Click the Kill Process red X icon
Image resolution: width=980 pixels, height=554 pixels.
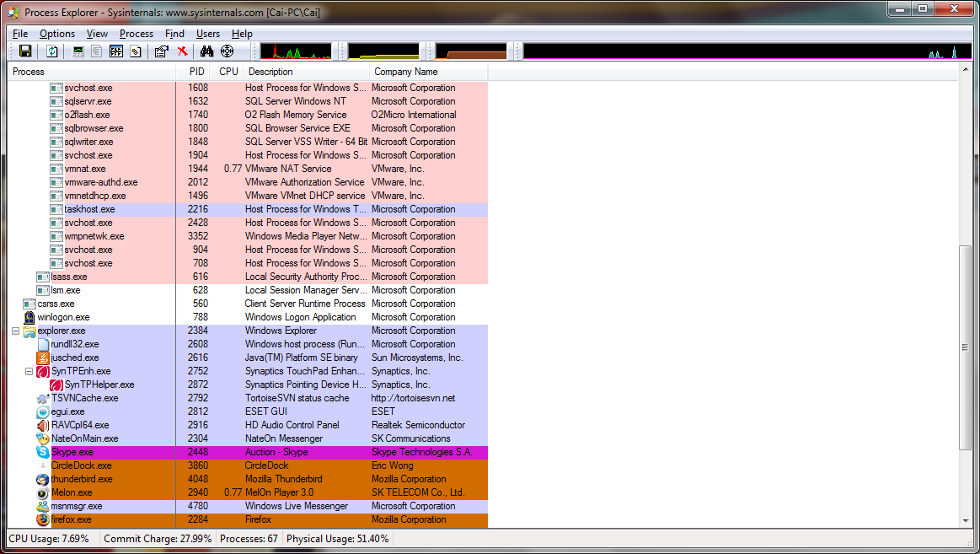pyautogui.click(x=182, y=51)
